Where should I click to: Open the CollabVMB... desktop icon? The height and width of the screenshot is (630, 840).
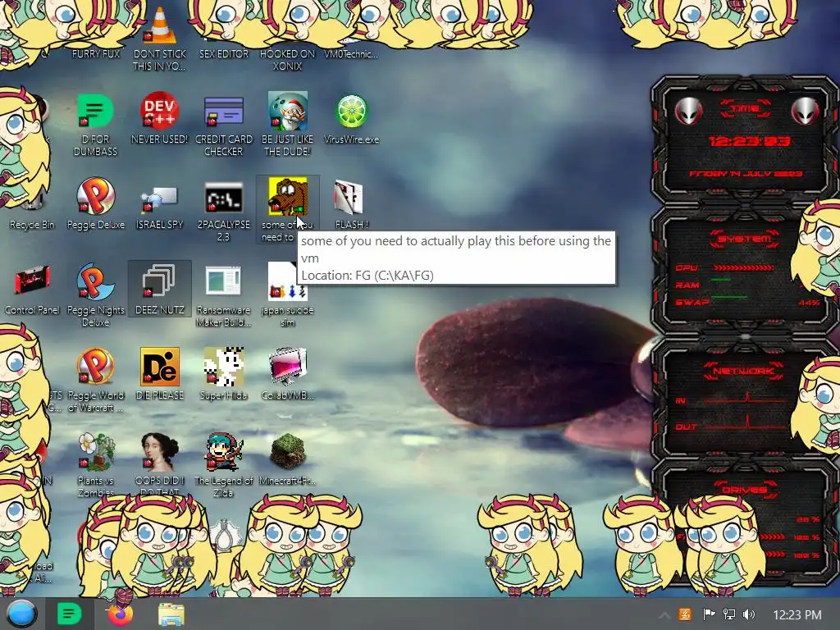click(x=288, y=367)
